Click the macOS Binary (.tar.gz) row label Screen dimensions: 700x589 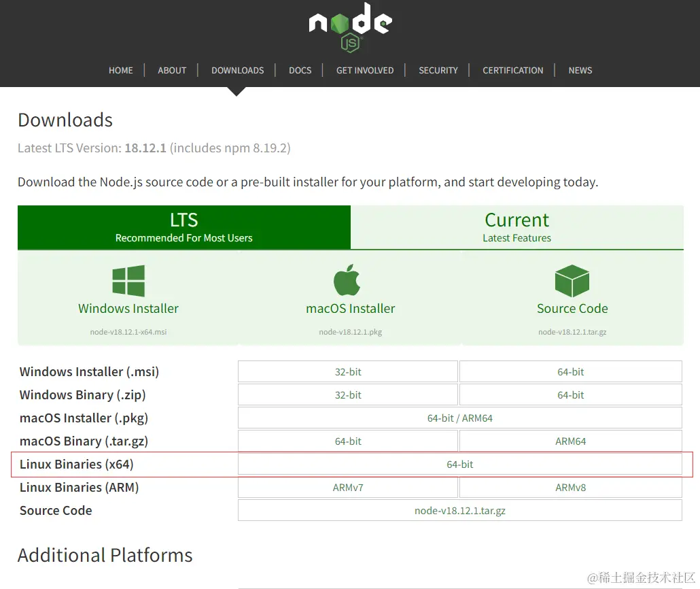tap(84, 441)
